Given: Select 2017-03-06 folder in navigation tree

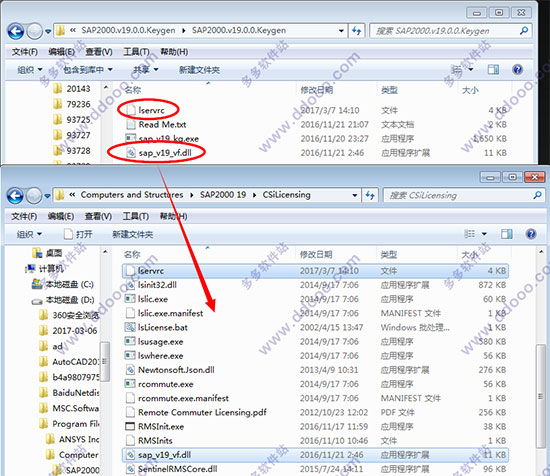Looking at the screenshot, I should click(x=68, y=331).
